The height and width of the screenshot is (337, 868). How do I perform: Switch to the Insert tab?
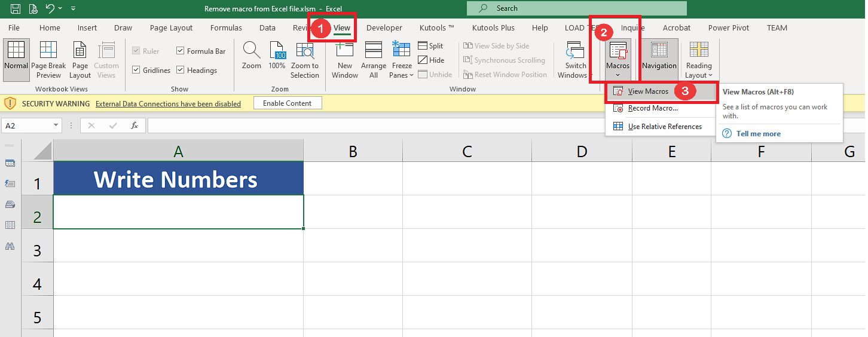coord(87,28)
